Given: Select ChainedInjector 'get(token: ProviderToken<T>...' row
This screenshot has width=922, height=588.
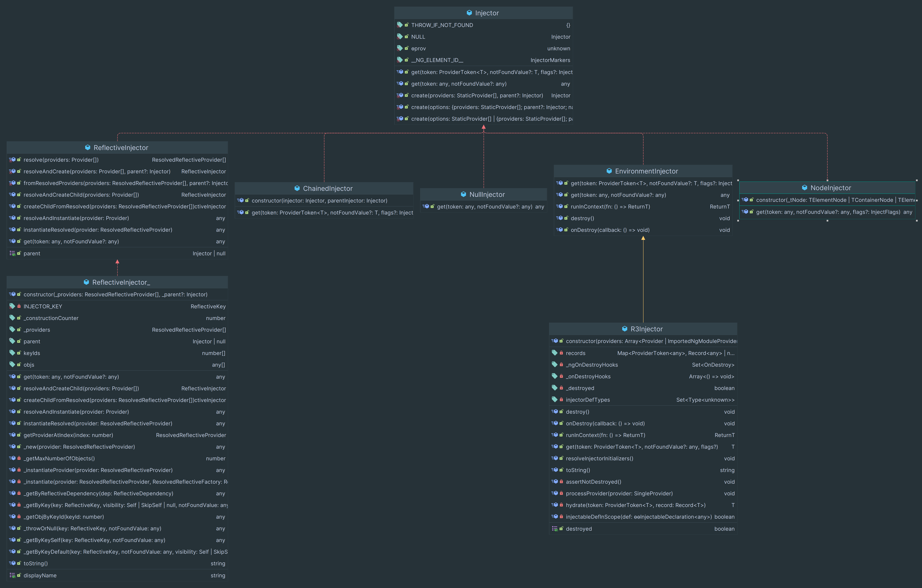Looking at the screenshot, I should coord(324,212).
